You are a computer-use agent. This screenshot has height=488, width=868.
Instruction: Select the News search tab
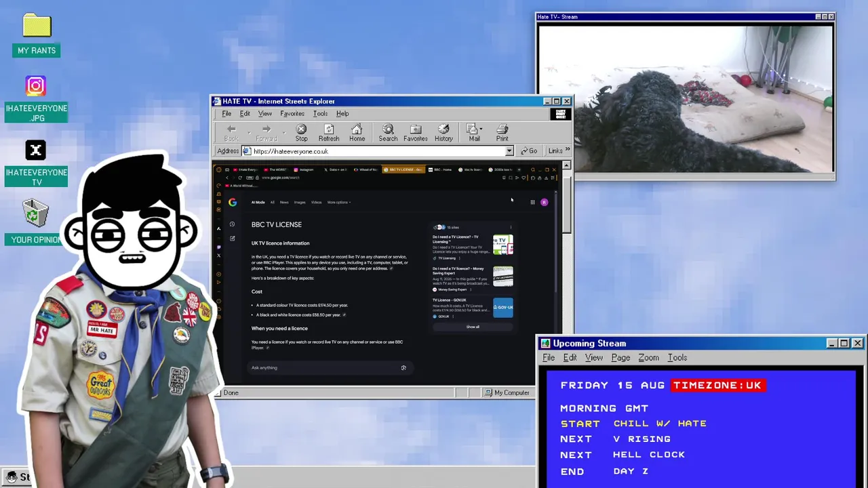(x=284, y=202)
